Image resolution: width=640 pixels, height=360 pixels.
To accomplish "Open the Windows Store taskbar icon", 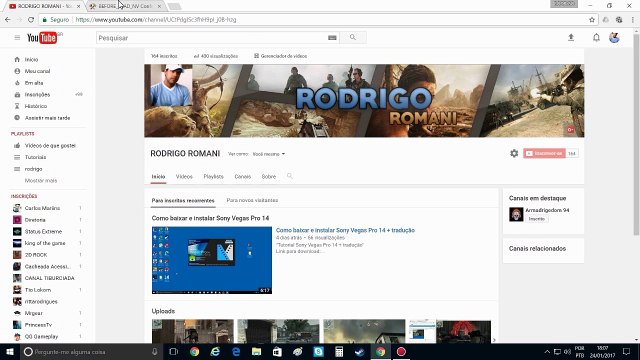I will [x=277, y=351].
